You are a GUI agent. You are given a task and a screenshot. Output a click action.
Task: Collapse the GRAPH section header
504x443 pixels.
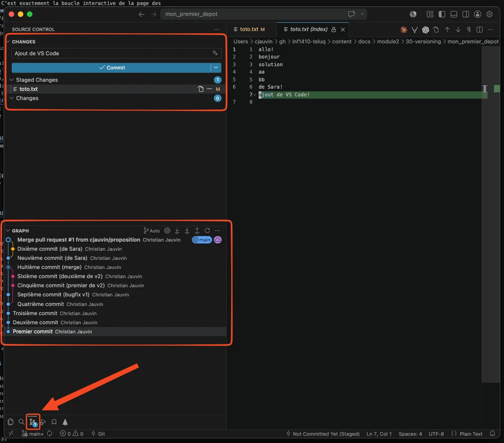coord(20,231)
